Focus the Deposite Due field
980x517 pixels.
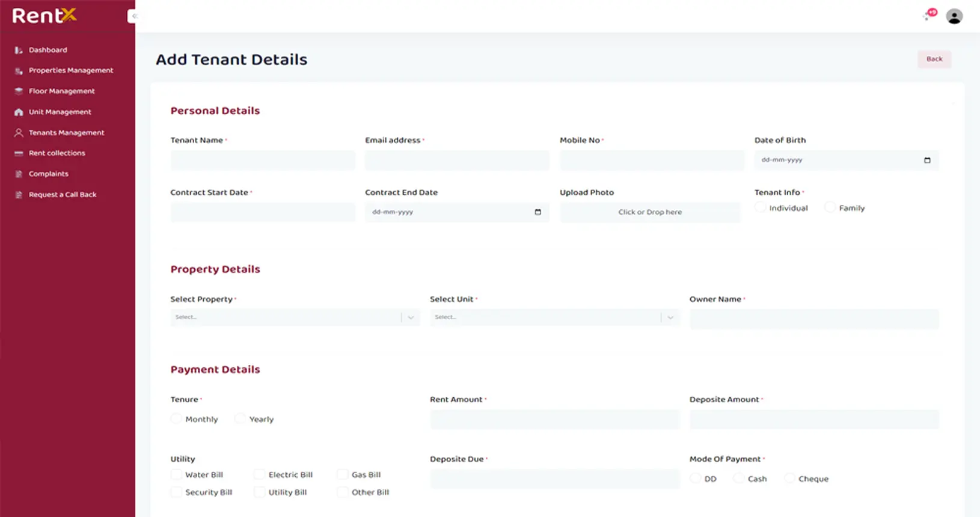tap(554, 479)
